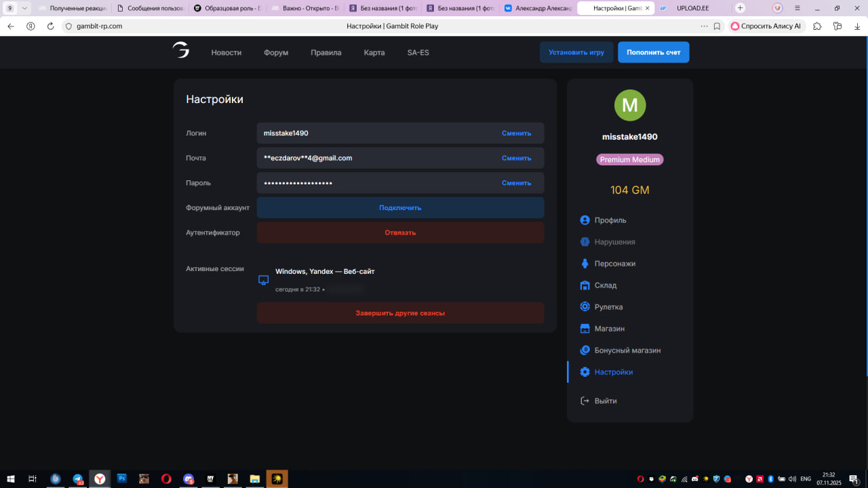
Task: Open Профиль from the sidebar
Action: (610, 220)
